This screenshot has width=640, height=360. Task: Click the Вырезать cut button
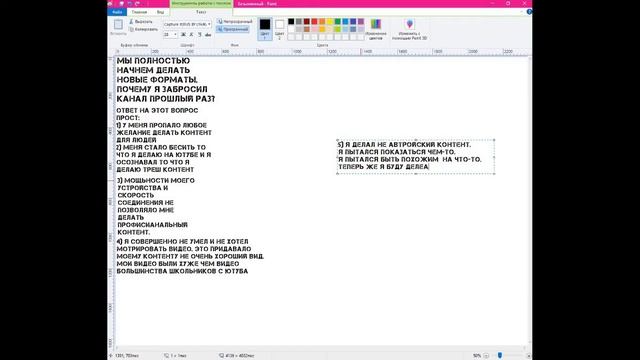coord(141,22)
